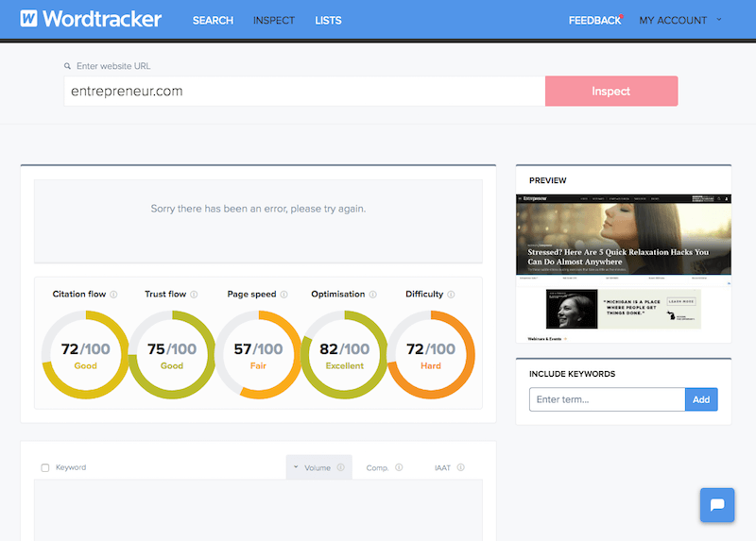Open the Inspect tab
Screen dimensions: 756x541
click(274, 20)
